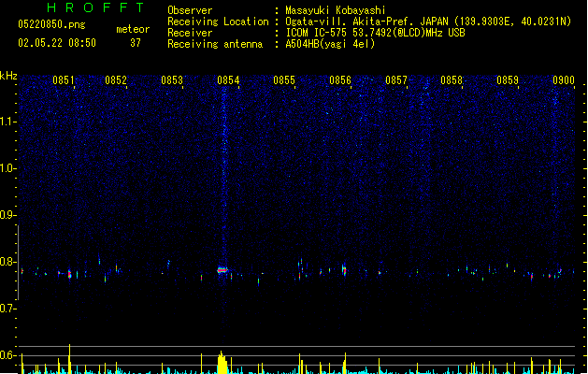Viewport: 588px width, 374px height.
Task: Click the 0852 time marker
Action: [116, 80]
